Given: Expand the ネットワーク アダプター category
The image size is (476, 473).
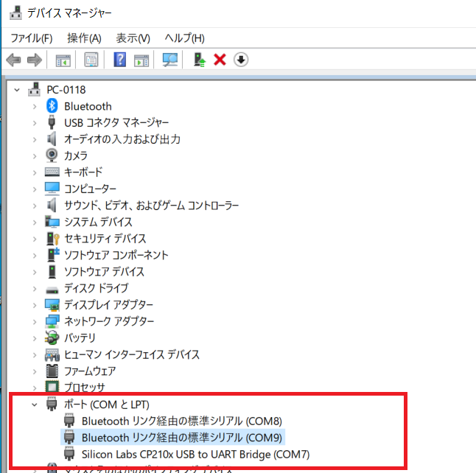Looking at the screenshot, I should coord(34,321).
